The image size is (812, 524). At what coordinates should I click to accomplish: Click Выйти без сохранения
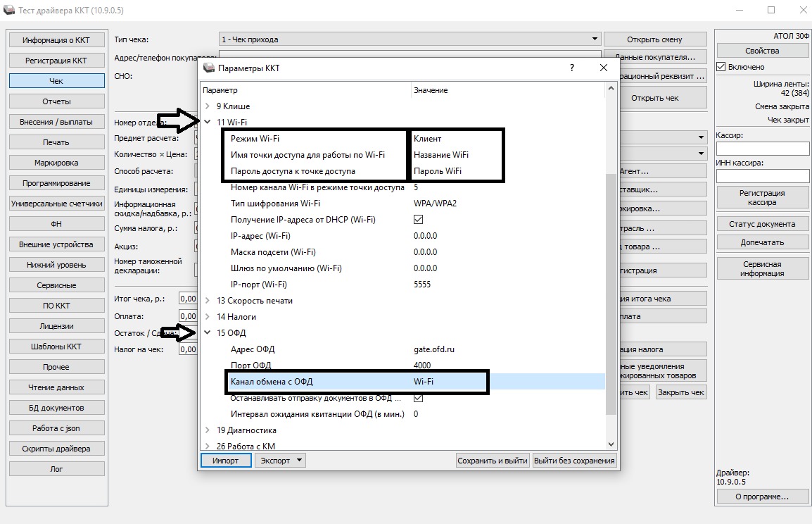pyautogui.click(x=574, y=461)
